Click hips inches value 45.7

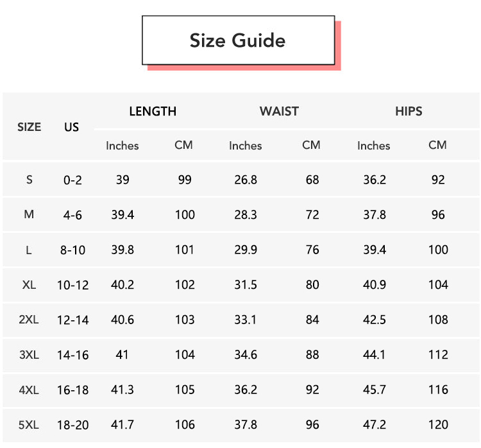375,390
